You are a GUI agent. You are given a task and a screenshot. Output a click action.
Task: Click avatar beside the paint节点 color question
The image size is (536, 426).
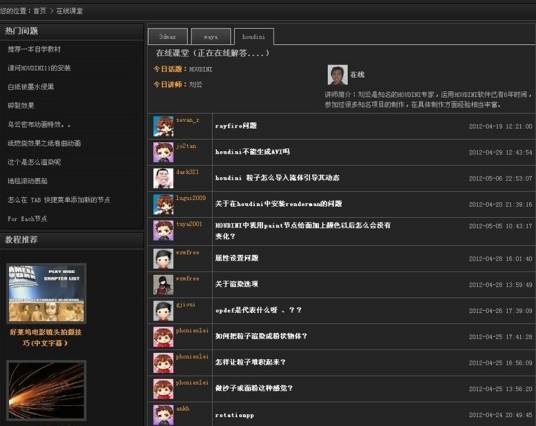(163, 230)
